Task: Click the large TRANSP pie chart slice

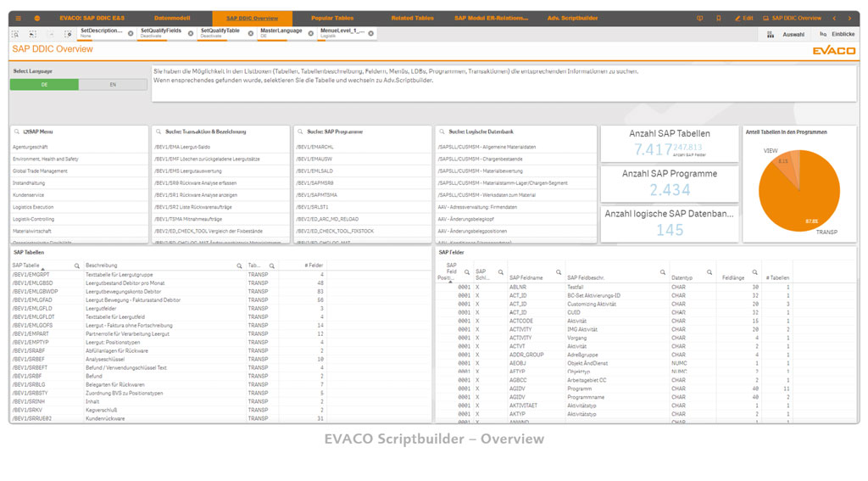Action: pos(800,197)
